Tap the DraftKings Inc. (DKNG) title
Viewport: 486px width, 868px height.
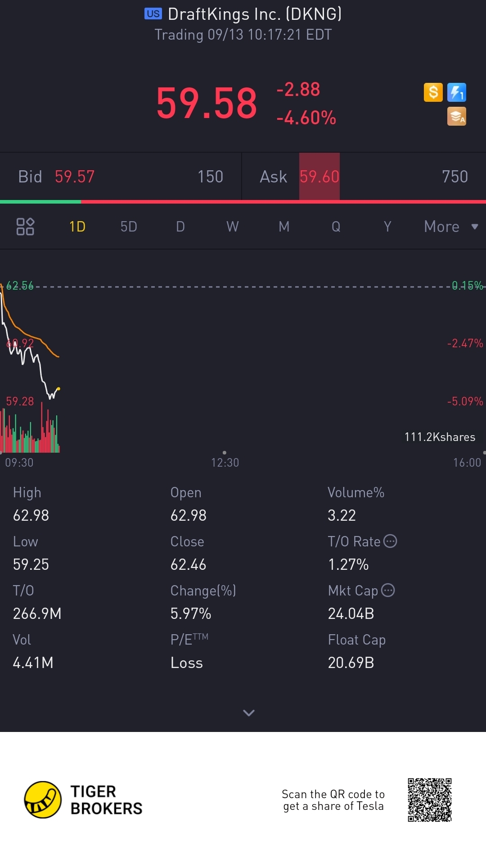(x=255, y=14)
